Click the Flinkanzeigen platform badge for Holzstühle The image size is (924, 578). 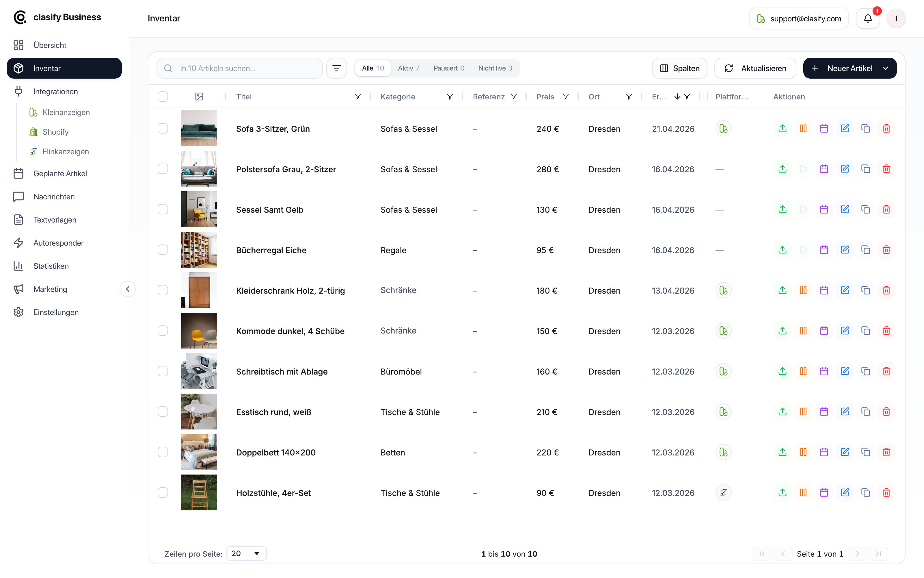[723, 493]
